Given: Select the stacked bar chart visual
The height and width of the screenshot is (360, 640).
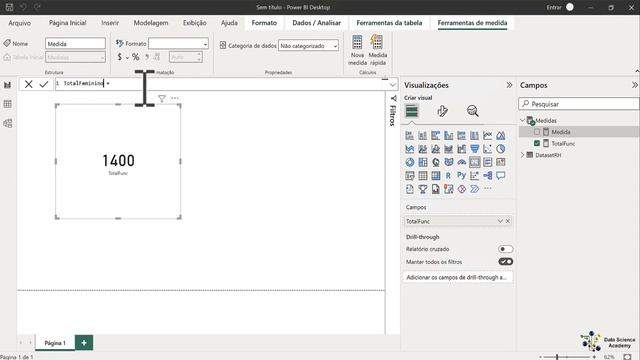Looking at the screenshot, I should [x=409, y=136].
